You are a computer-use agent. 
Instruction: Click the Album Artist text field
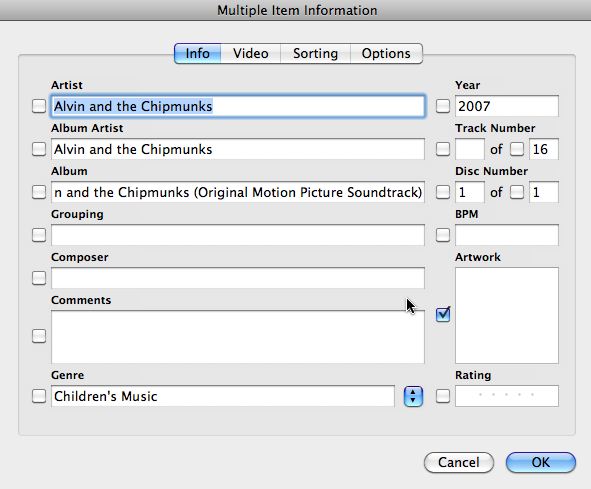click(x=238, y=149)
